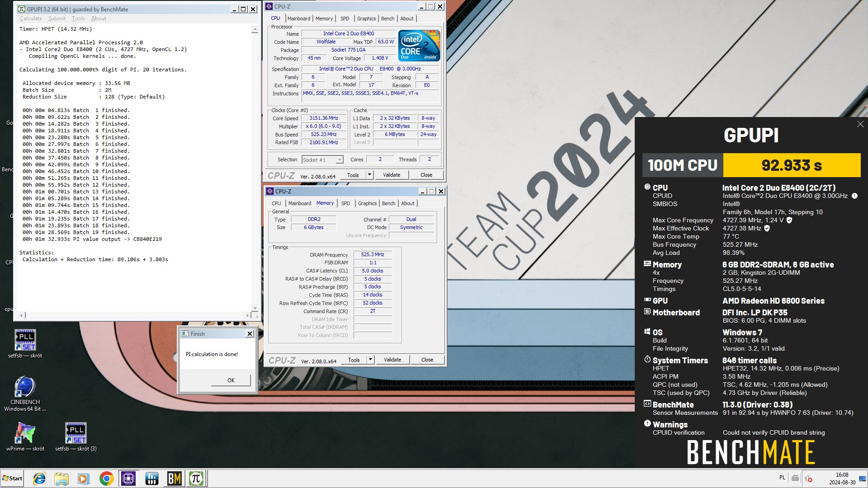Click the Finish dialog title icon
The width and height of the screenshot is (868, 488).
[185, 333]
